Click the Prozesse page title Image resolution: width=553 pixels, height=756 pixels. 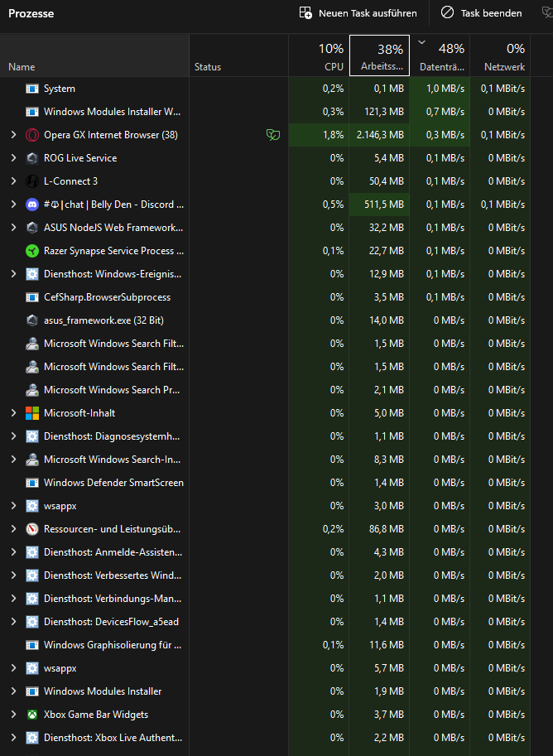coord(31,13)
